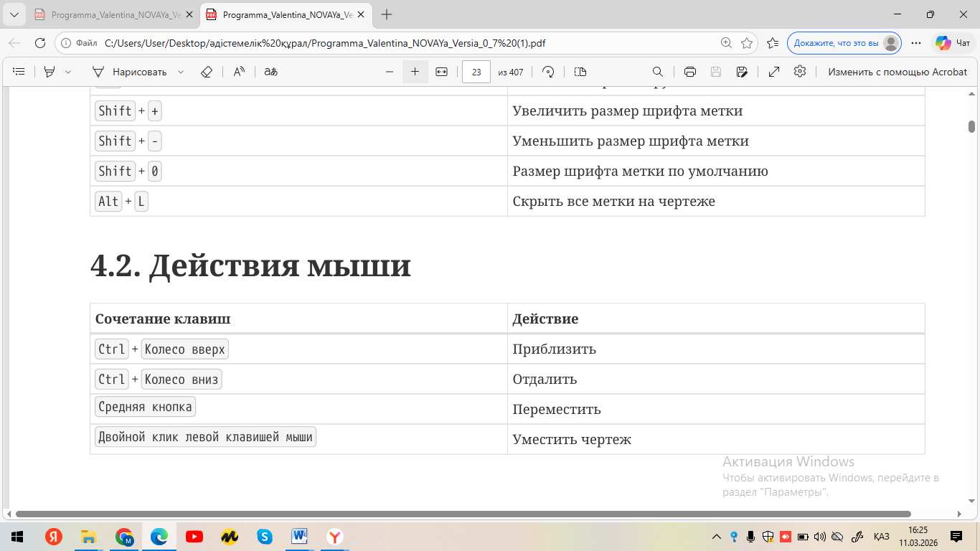
Task: Start Read Aloud for the PDF
Action: click(239, 72)
